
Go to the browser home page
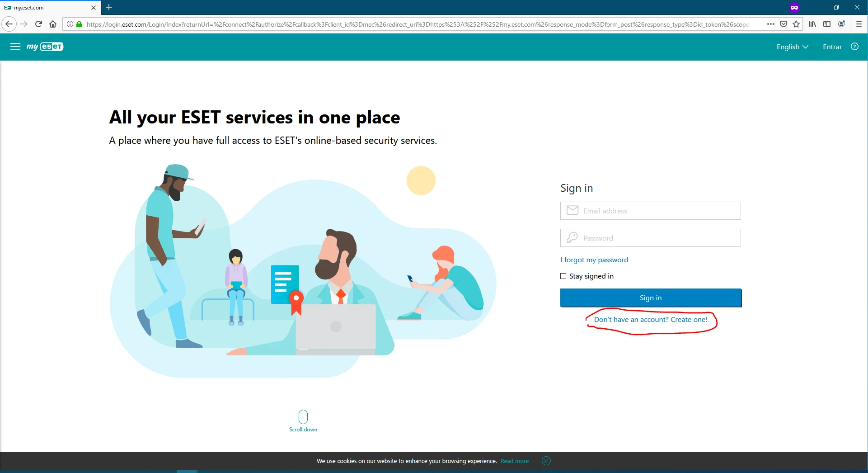[x=53, y=24]
